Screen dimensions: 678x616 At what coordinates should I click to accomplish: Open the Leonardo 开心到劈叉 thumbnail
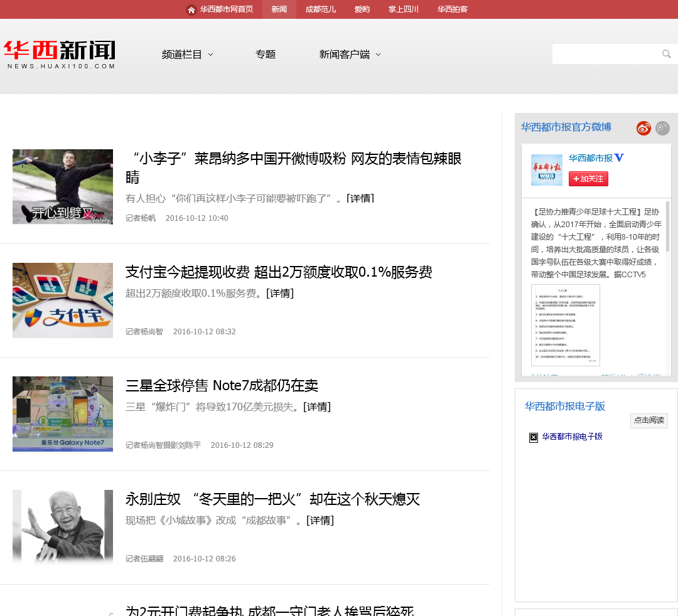click(x=63, y=186)
